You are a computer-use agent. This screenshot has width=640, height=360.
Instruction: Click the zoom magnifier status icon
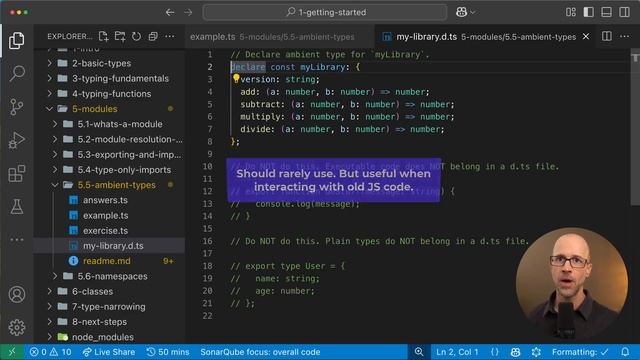pos(419,352)
